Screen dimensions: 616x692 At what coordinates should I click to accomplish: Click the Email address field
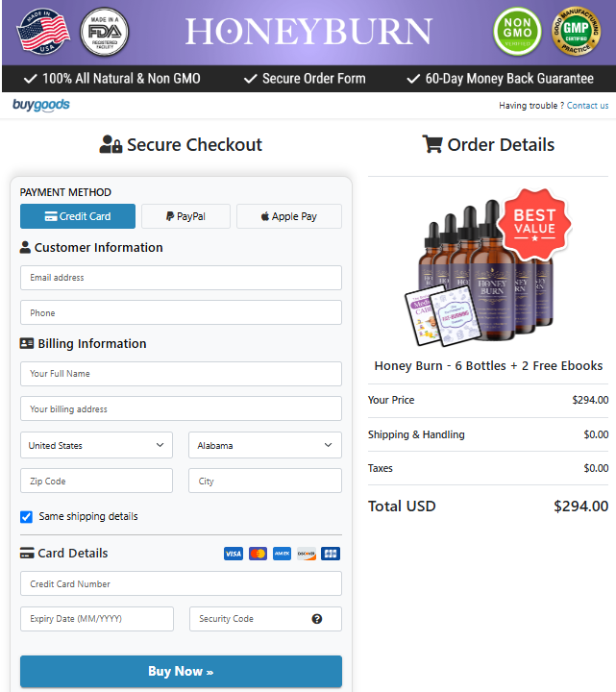point(181,278)
